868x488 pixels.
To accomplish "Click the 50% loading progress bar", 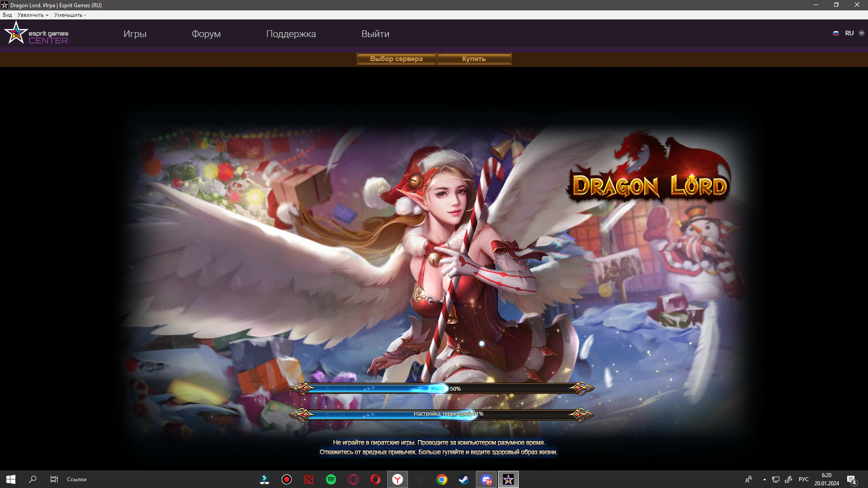I will tap(441, 389).
